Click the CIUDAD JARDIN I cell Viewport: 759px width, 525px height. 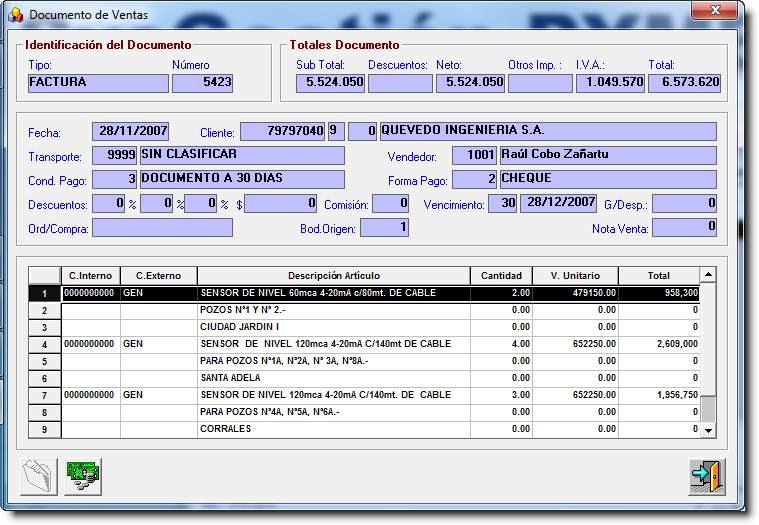pyautogui.click(x=334, y=327)
